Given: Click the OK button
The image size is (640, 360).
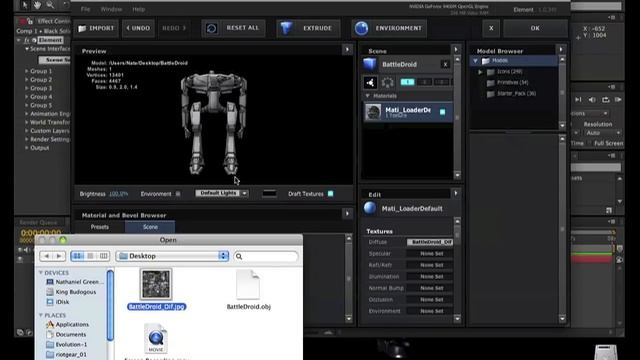Looking at the screenshot, I should (x=535, y=28).
